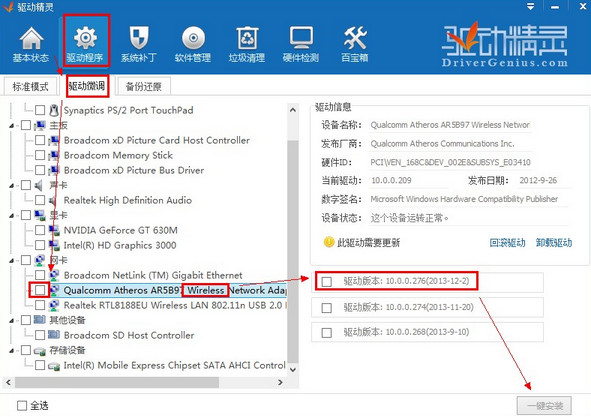Click the 声卡 speaker category icon
The image size is (591, 417).
click(x=39, y=185)
